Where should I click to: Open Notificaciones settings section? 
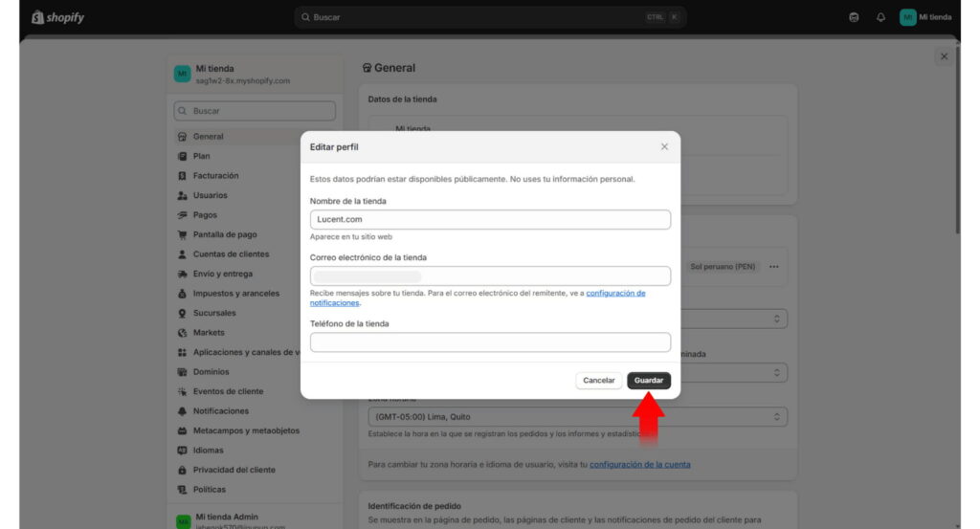220,411
